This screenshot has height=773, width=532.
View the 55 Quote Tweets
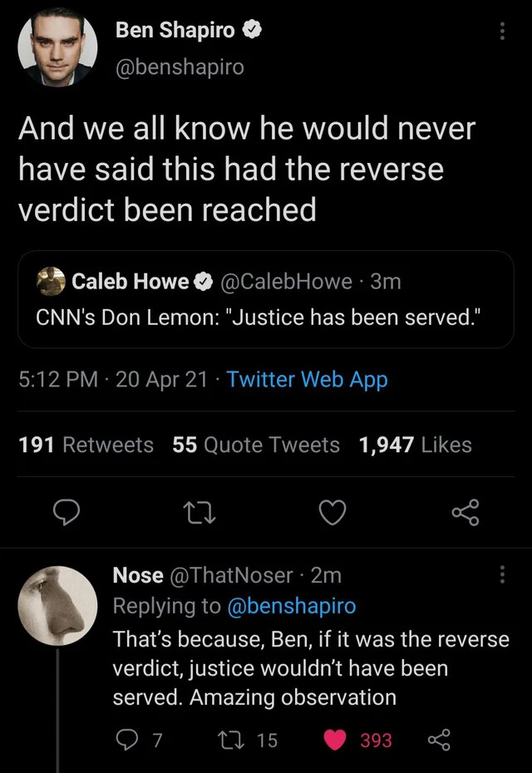coord(256,446)
